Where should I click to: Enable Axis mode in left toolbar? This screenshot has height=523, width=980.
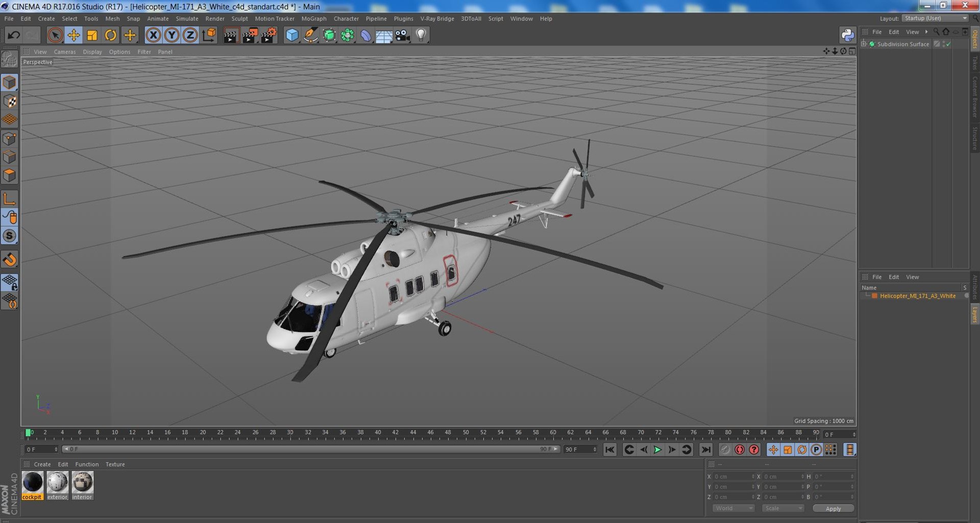click(10, 198)
